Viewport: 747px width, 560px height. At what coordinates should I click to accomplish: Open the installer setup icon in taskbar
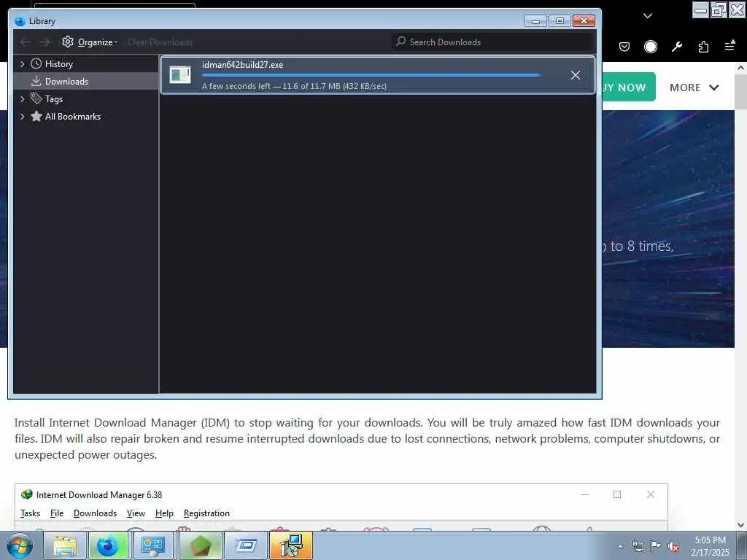coord(290,545)
